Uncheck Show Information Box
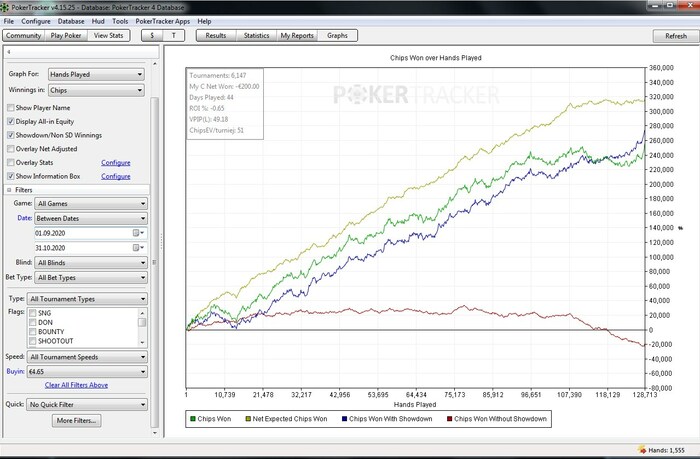 click(11, 176)
